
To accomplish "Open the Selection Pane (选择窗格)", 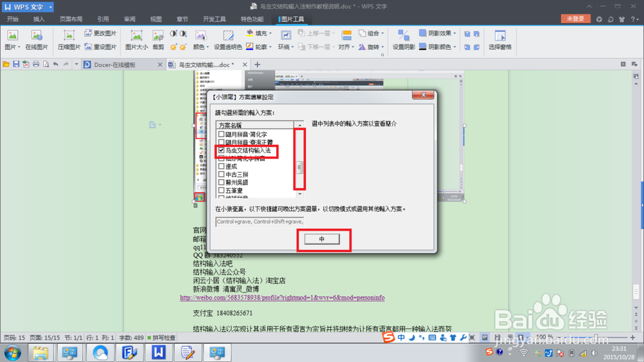I will (500, 40).
